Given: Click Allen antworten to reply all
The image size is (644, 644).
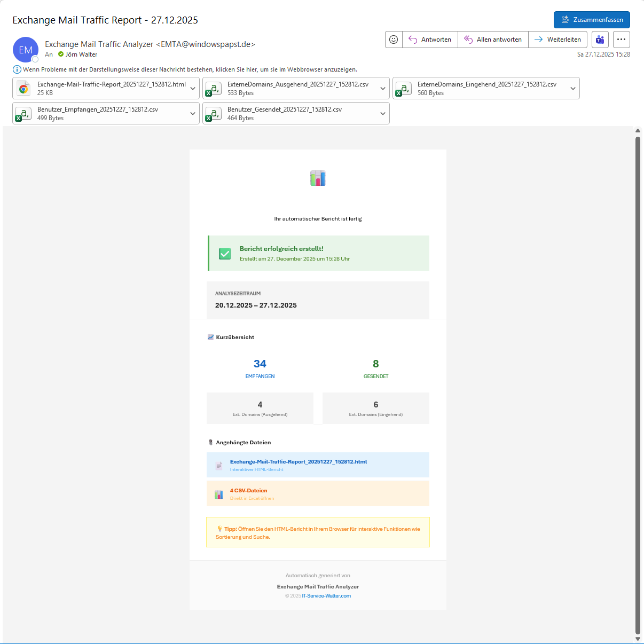Looking at the screenshot, I should (x=493, y=40).
